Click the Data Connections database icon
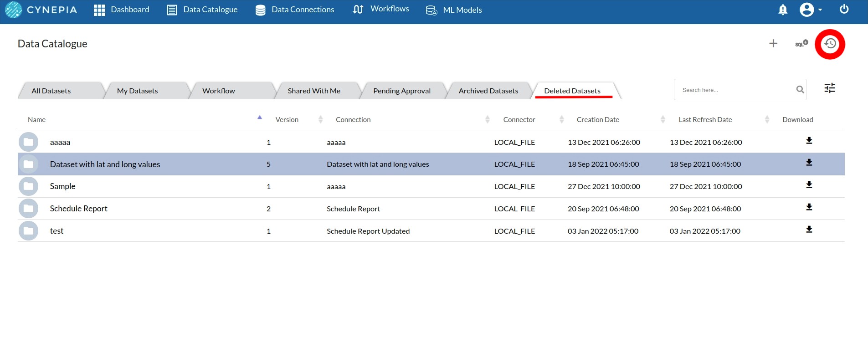 pos(261,10)
